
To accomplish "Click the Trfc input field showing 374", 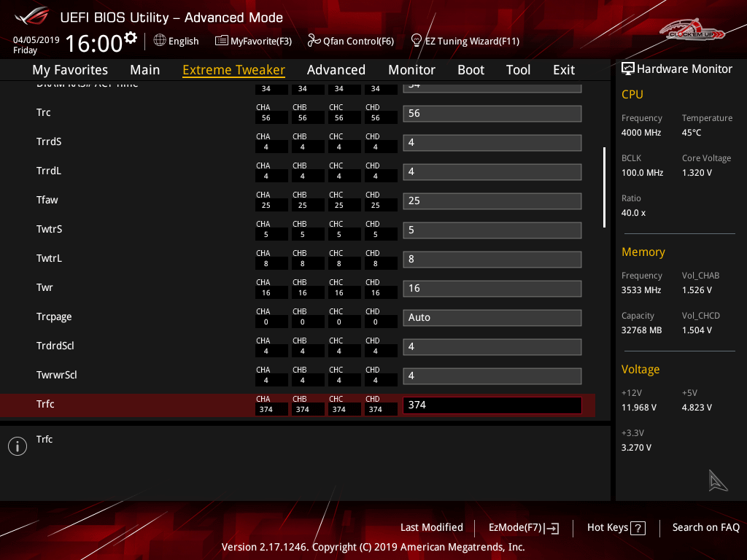I will click(x=492, y=405).
